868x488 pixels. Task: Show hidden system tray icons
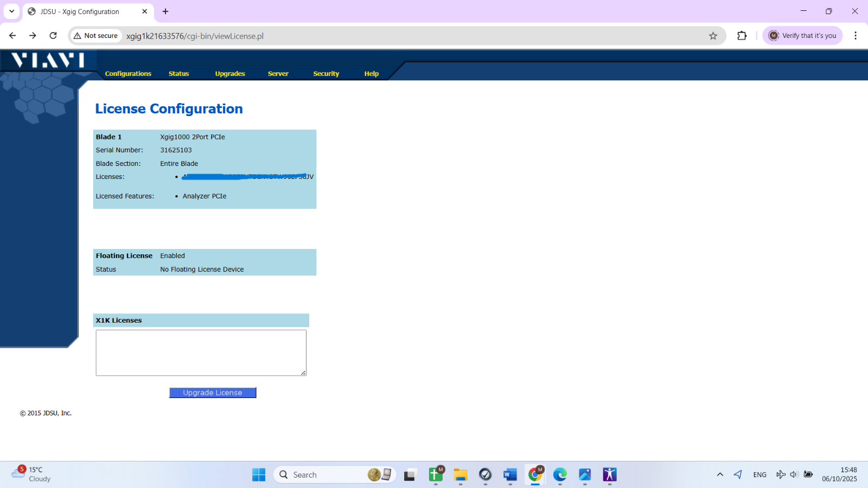(x=720, y=475)
